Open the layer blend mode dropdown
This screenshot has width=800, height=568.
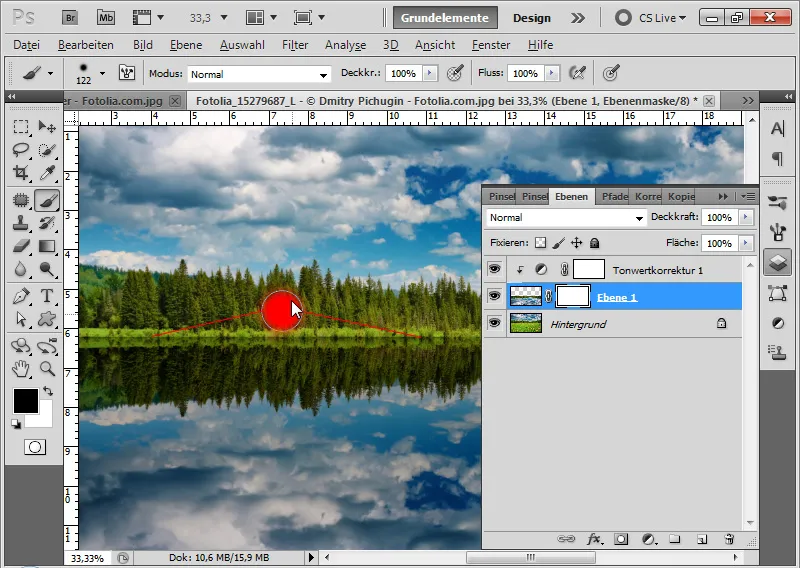[x=565, y=217]
